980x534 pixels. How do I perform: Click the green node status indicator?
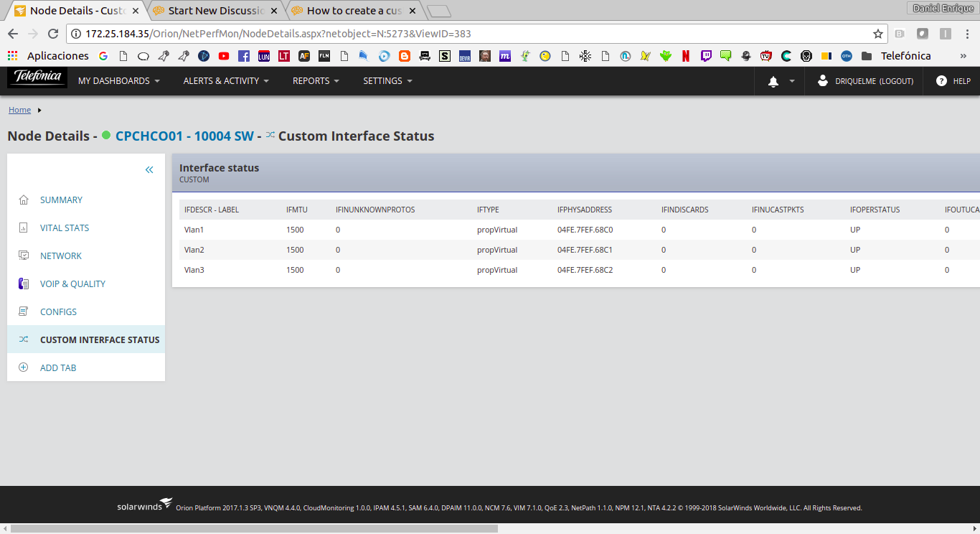(x=106, y=135)
